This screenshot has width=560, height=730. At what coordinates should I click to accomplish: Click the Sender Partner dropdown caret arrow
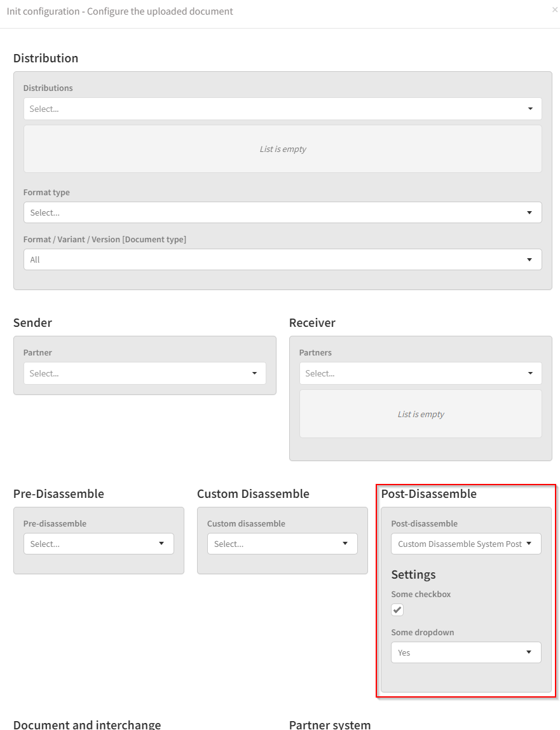(254, 373)
